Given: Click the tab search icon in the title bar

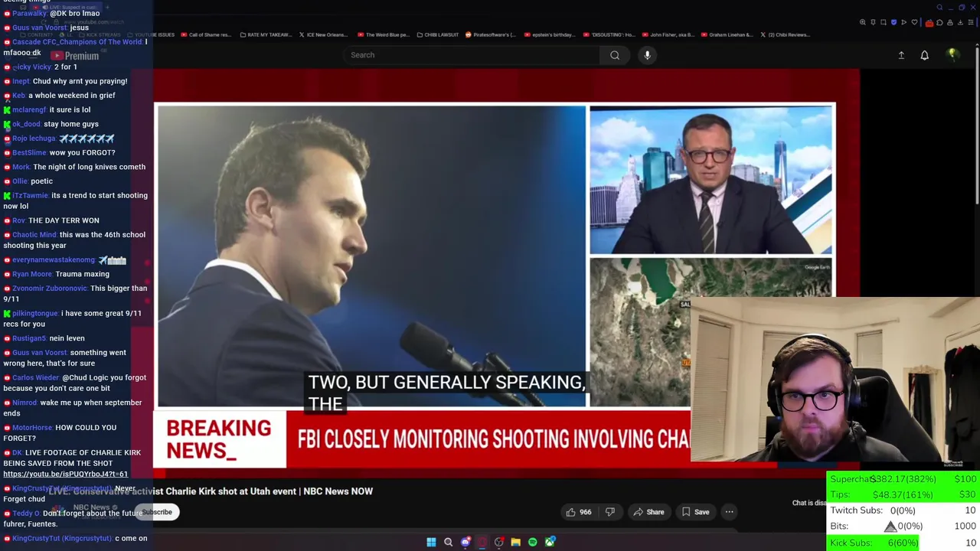Looking at the screenshot, I should point(939,8).
